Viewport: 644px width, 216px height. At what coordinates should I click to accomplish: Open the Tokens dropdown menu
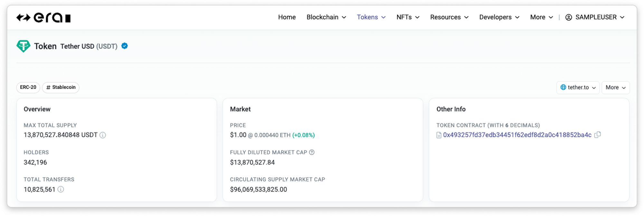pos(371,17)
